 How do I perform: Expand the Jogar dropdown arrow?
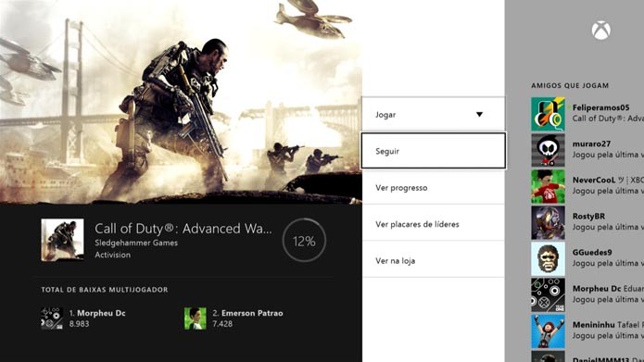click(x=479, y=115)
